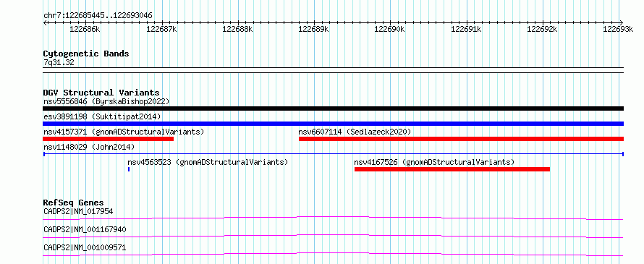Click the 122693k ruler tick label
Screen dimensions: 644x264
coord(618,29)
